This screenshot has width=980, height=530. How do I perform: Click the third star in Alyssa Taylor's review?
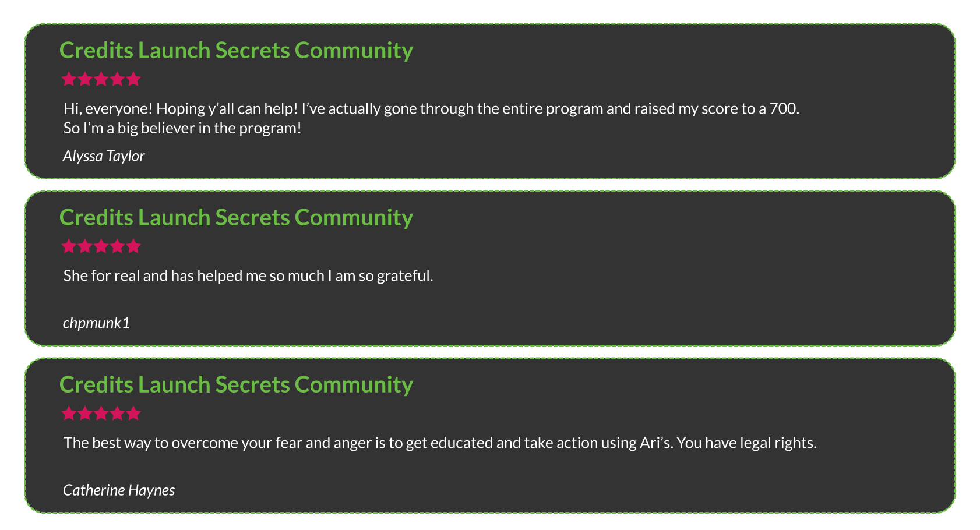(101, 79)
